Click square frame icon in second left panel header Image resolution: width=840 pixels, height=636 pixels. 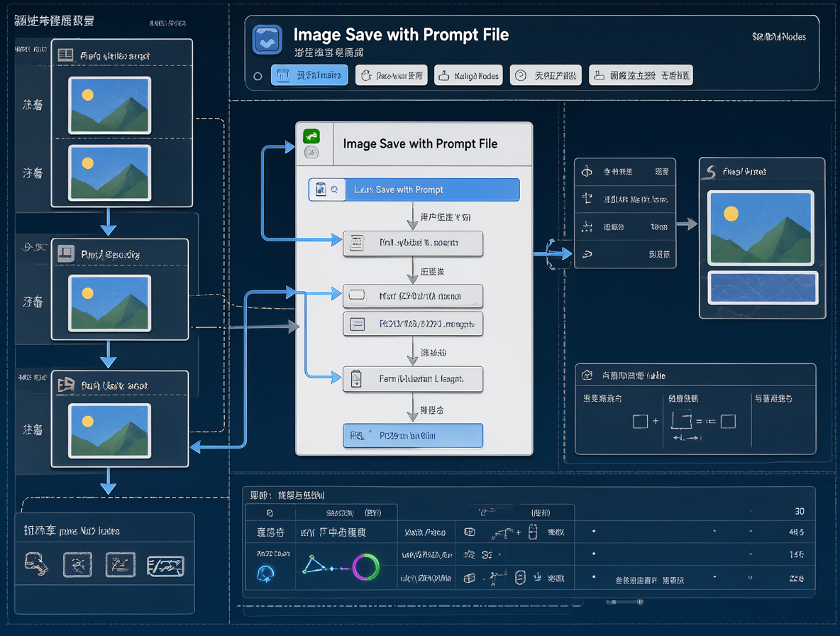pos(66,253)
